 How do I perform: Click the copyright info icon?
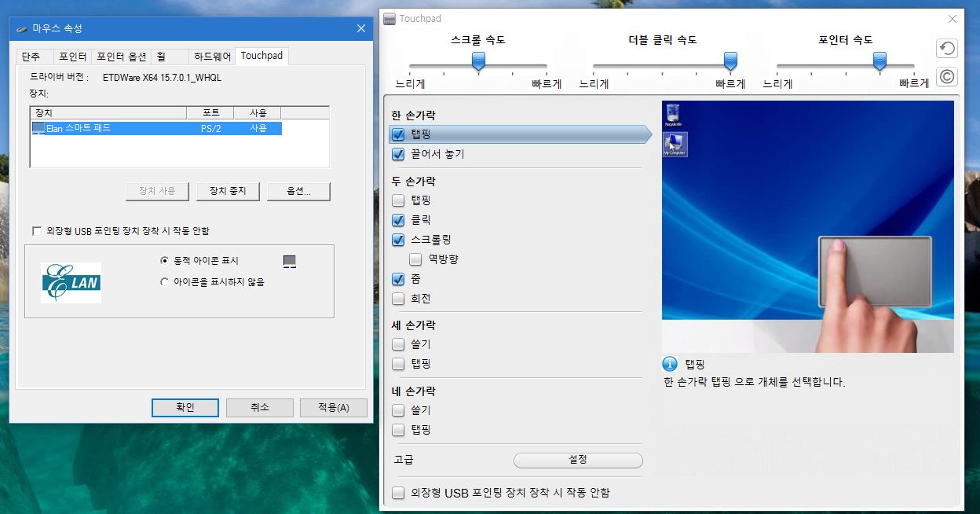[x=947, y=77]
